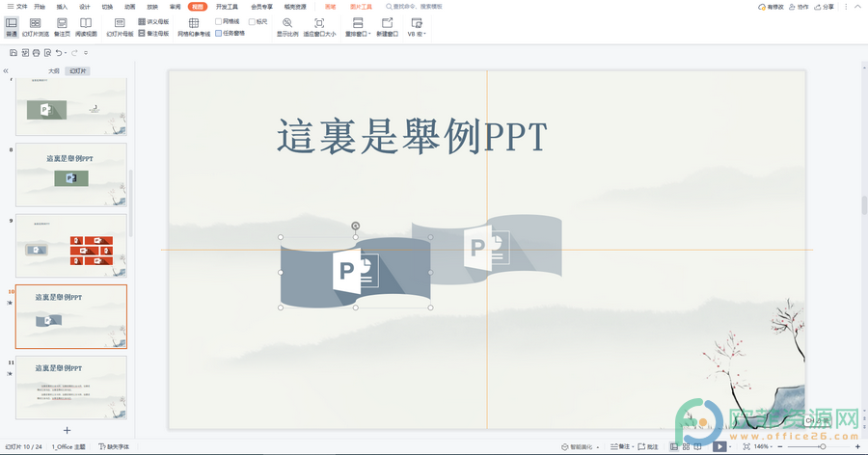Open the 开发工具 developer tools tab
The image size is (868, 455).
[x=227, y=7]
